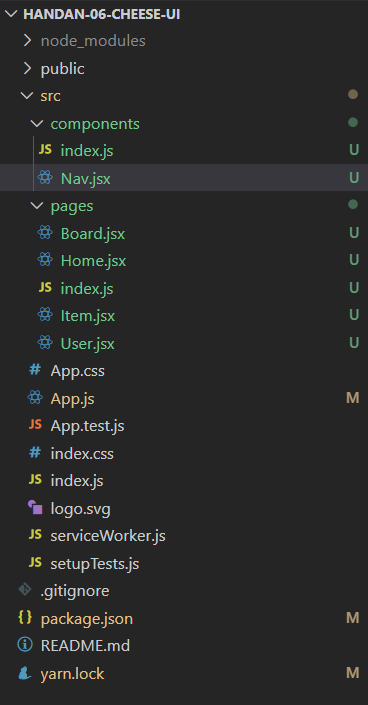Click the CSS hash icon beside index.css

click(35, 453)
